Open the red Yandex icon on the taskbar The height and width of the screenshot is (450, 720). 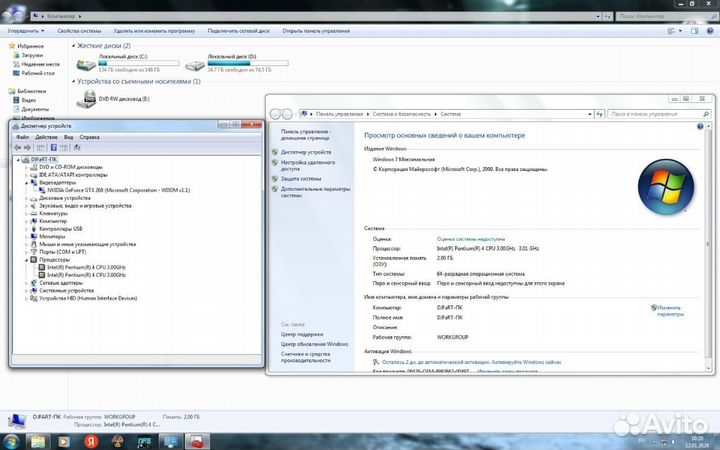click(91, 442)
